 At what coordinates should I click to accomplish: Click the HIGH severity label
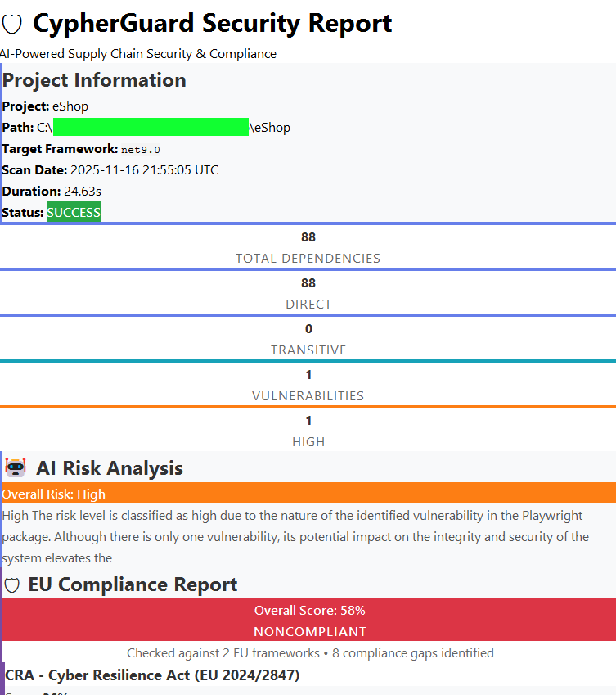pyautogui.click(x=308, y=442)
